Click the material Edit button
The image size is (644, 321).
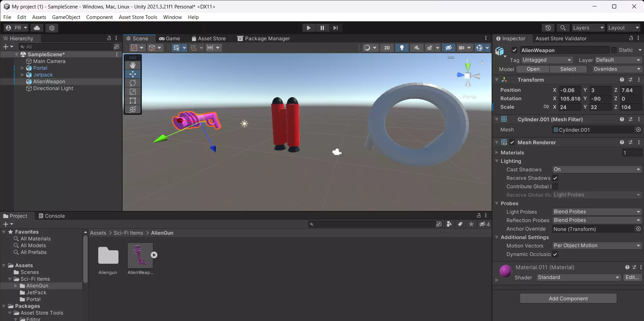click(x=632, y=277)
